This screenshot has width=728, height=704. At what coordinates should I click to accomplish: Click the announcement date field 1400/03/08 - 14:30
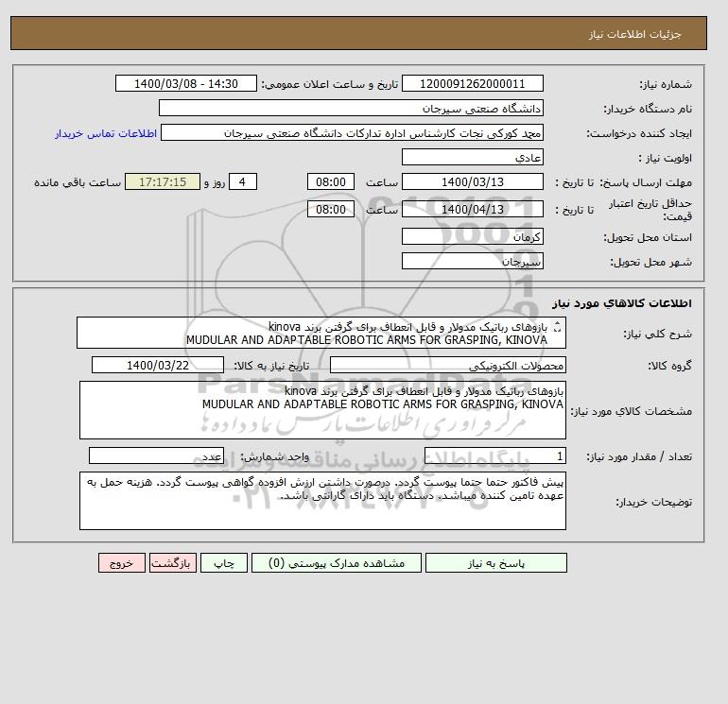(x=185, y=83)
